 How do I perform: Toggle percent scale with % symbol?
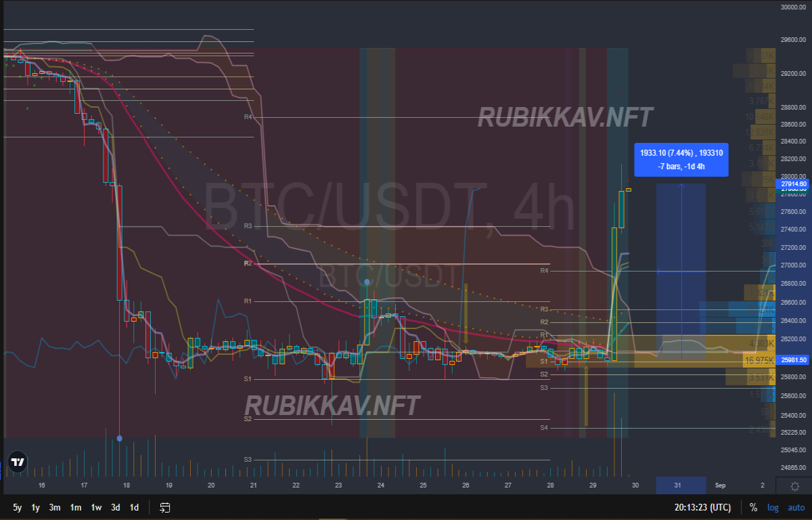pos(753,507)
